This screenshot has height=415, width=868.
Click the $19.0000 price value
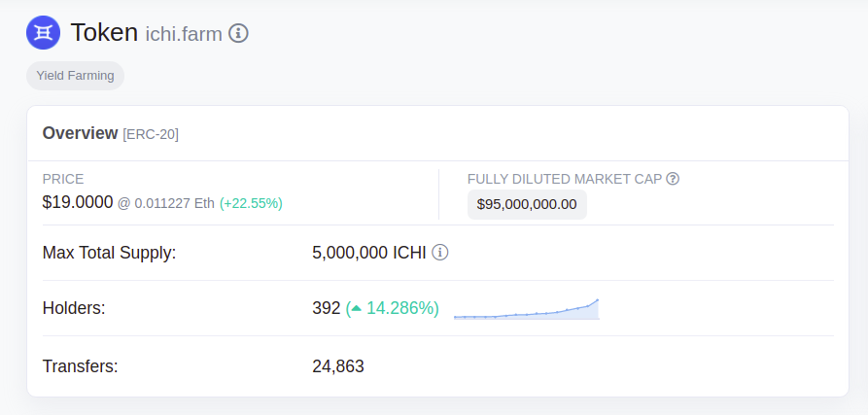tap(78, 202)
